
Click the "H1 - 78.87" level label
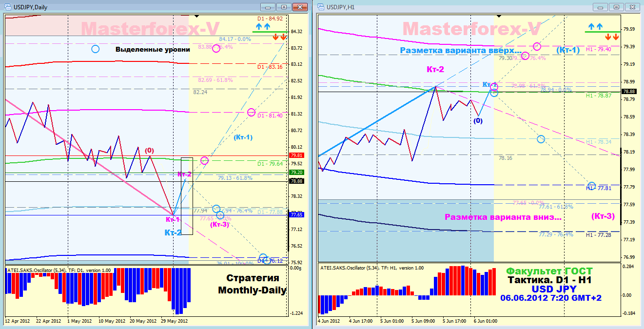pyautogui.click(x=599, y=96)
